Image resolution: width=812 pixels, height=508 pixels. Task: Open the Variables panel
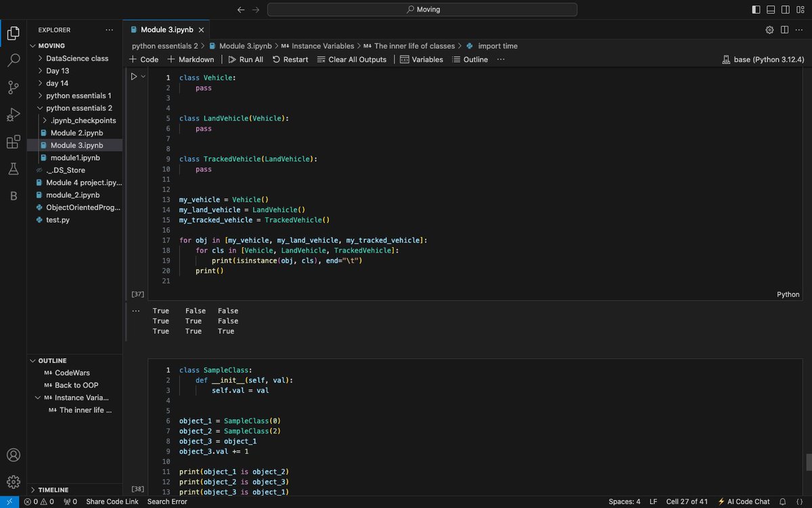tap(421, 60)
